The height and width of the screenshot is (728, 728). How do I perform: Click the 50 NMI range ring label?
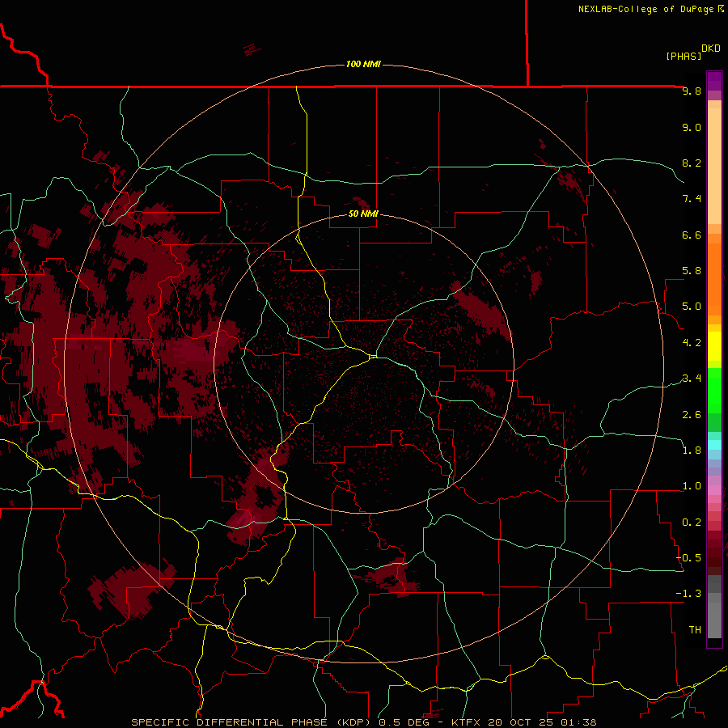[363, 214]
